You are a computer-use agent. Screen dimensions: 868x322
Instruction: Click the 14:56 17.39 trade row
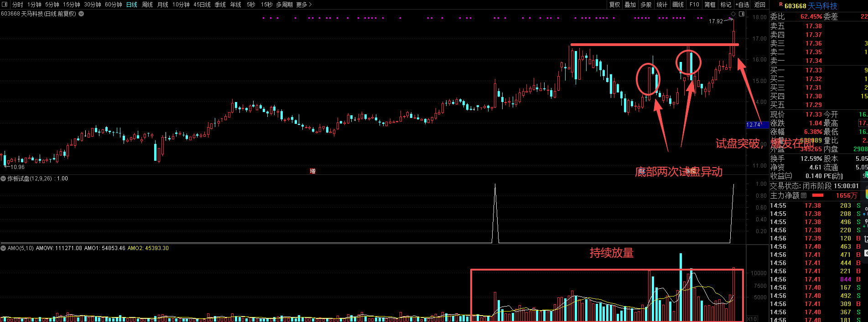(815, 238)
